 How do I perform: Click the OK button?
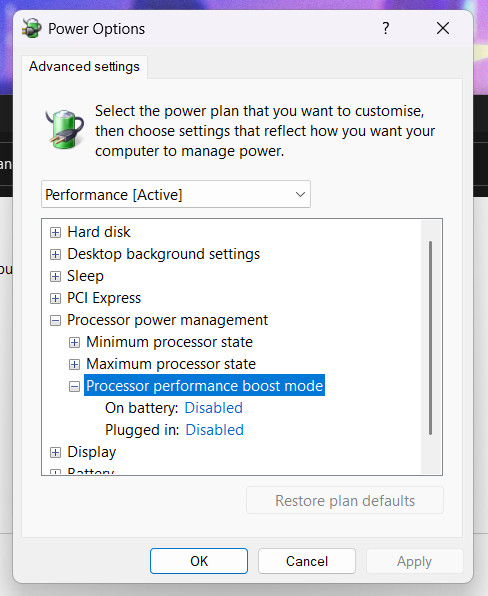coord(199,561)
